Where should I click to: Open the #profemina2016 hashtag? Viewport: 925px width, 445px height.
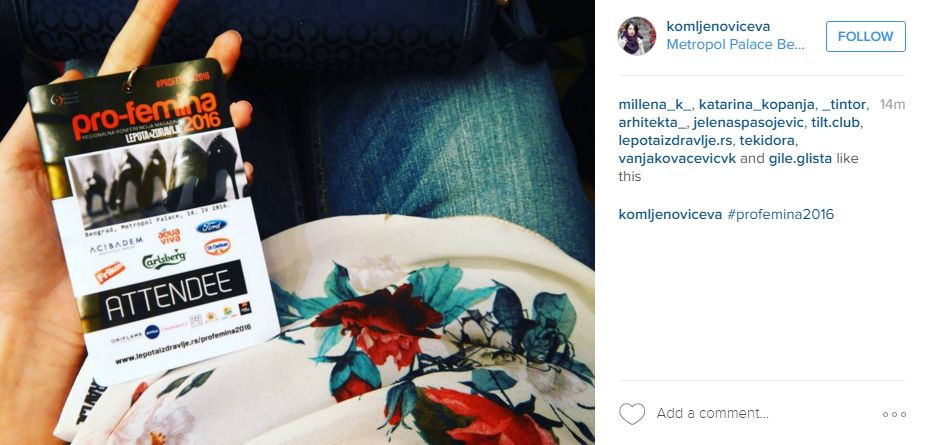tap(780, 214)
